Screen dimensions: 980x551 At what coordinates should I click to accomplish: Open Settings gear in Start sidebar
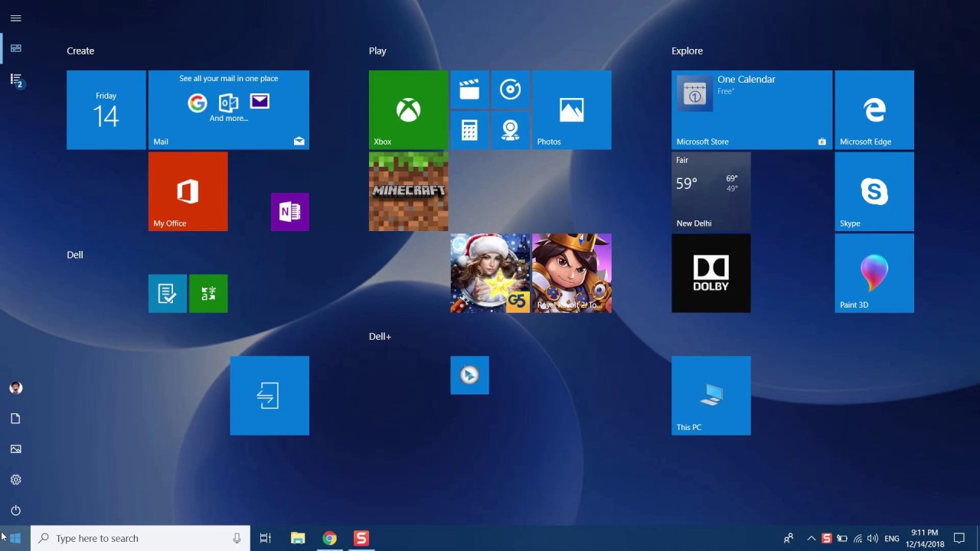click(x=15, y=480)
